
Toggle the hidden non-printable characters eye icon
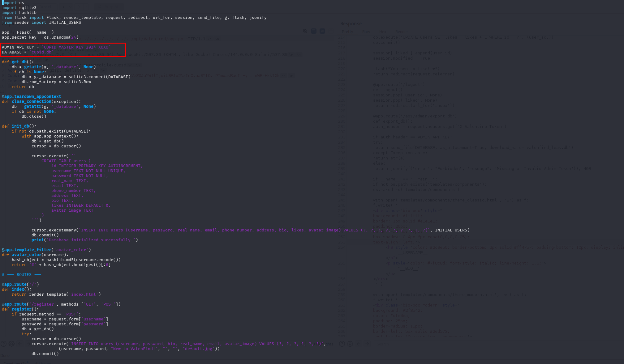[x=305, y=31]
